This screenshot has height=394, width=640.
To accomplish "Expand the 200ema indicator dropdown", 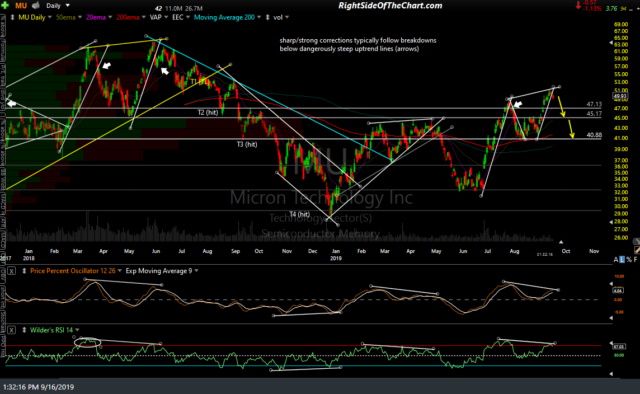I will [x=144, y=18].
